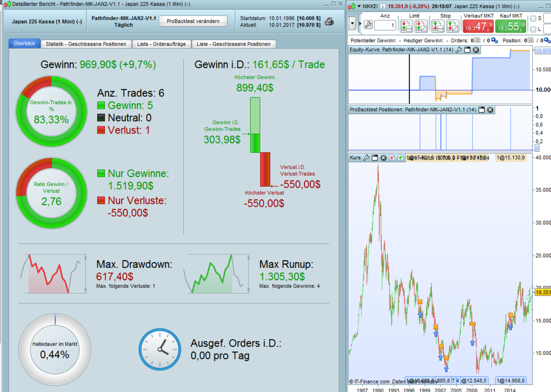Print the detailed backtest report
Image resolution: width=551 pixels, height=392 pixels.
tap(329, 22)
